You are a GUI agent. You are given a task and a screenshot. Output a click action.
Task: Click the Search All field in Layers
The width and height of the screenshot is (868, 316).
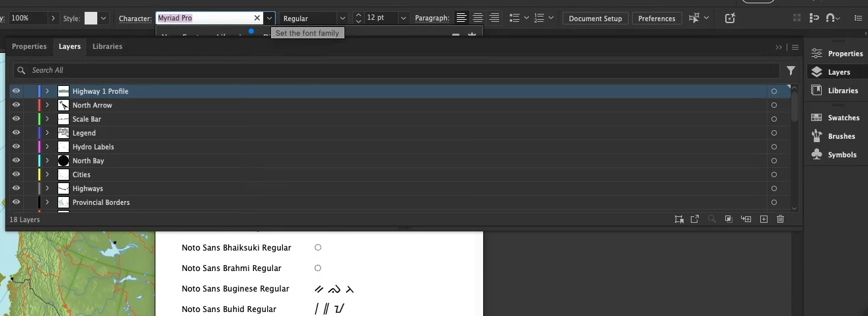coord(397,70)
